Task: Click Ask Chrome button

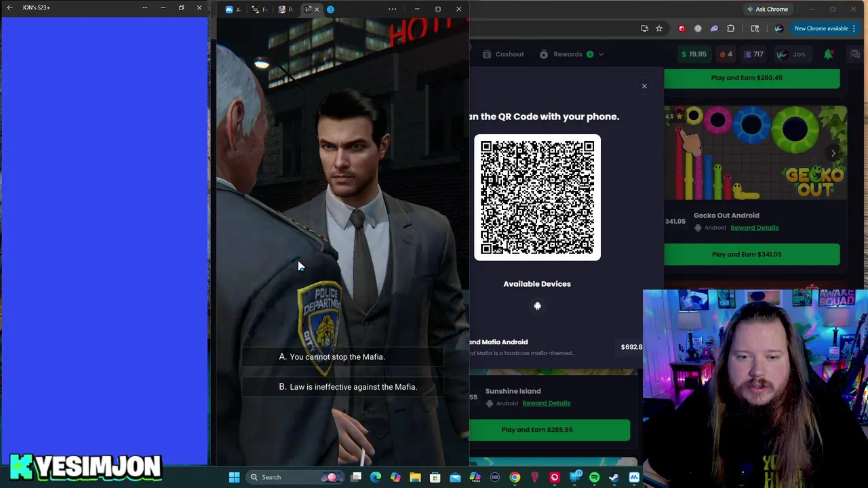Action: [767, 9]
